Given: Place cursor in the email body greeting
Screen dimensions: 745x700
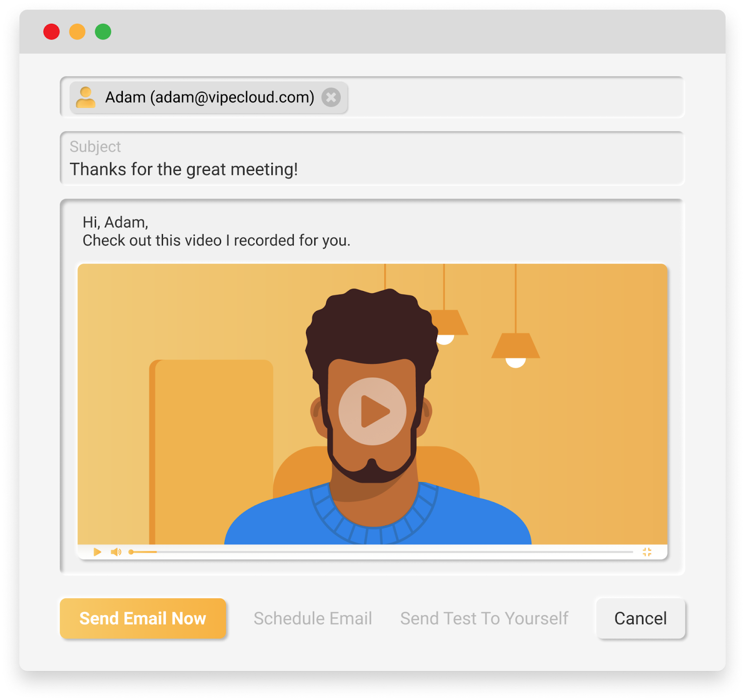Looking at the screenshot, I should coord(115,222).
